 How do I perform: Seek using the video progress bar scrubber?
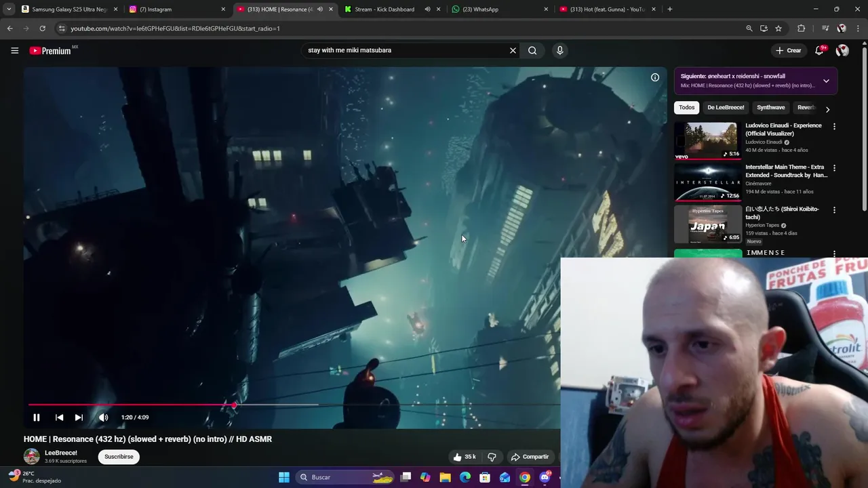234,405
